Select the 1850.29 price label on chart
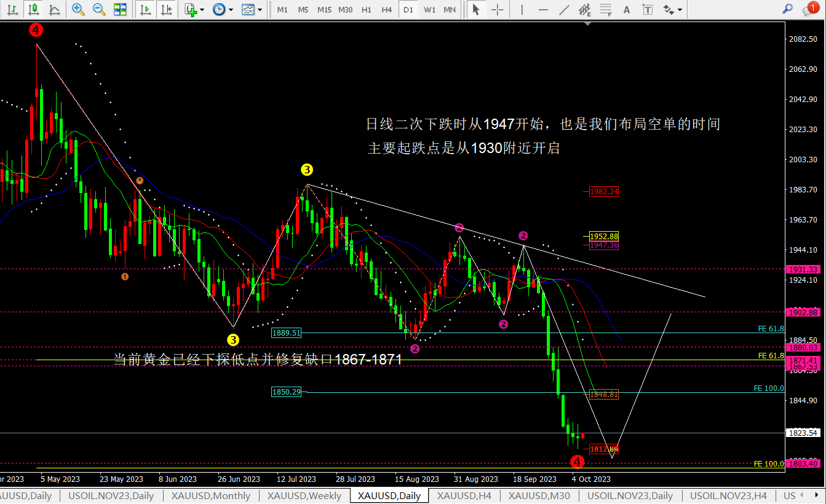This screenshot has width=826, height=504. (x=286, y=392)
